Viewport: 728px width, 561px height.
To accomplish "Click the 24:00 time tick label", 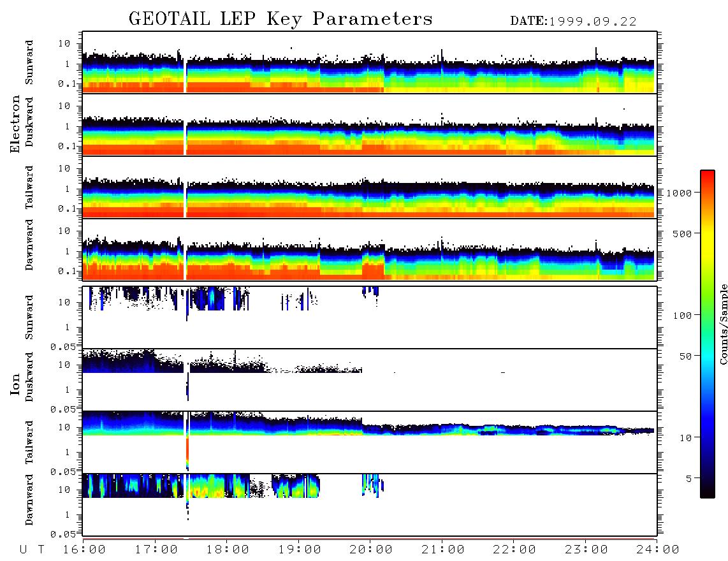I will pos(658,550).
